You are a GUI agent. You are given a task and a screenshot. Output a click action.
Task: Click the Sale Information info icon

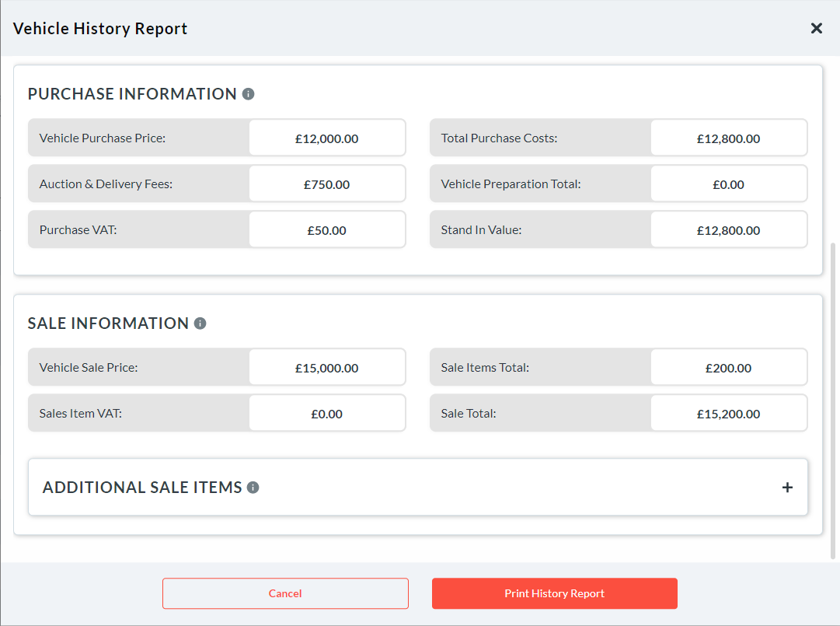[x=200, y=323]
